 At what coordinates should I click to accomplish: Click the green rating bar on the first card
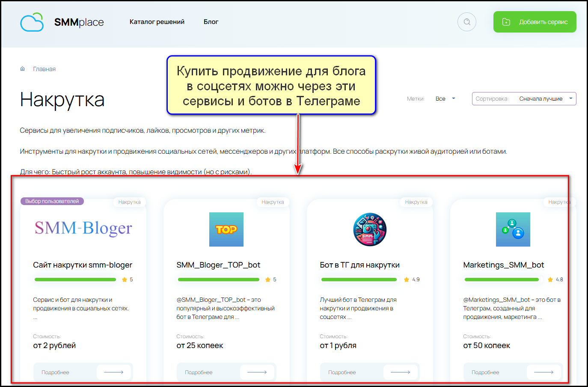75,279
